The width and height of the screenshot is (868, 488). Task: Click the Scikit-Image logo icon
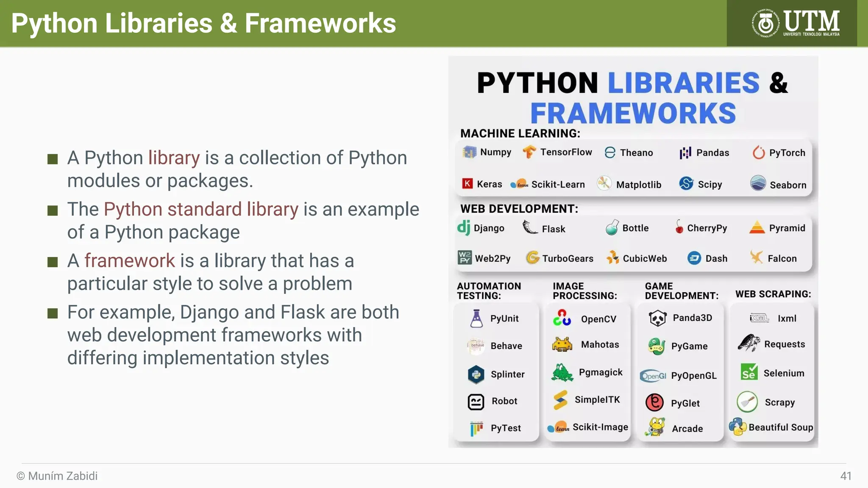[x=558, y=427]
